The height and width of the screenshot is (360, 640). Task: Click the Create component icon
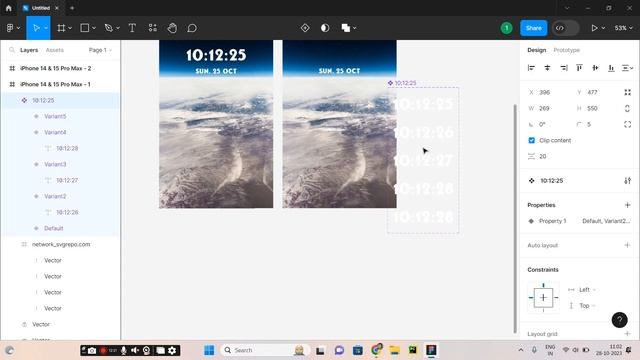(x=305, y=28)
